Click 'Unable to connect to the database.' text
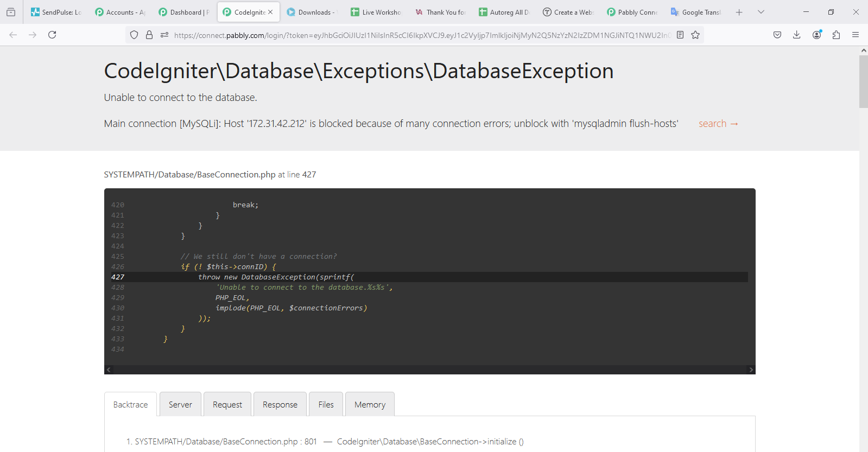The height and width of the screenshot is (452, 868). (180, 98)
